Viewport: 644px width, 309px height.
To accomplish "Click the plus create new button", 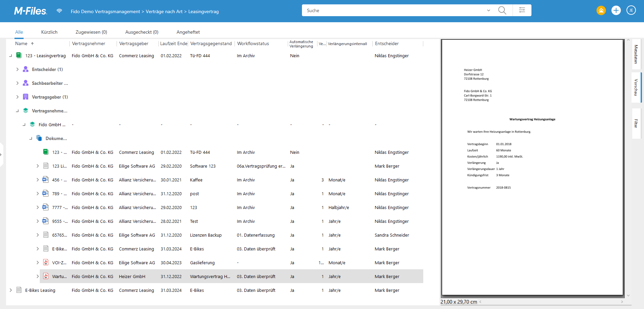I will [616, 10].
